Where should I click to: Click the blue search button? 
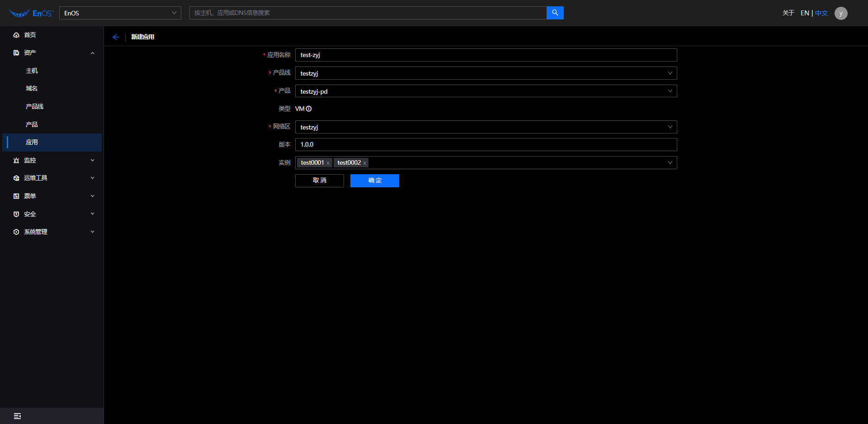[x=555, y=13]
